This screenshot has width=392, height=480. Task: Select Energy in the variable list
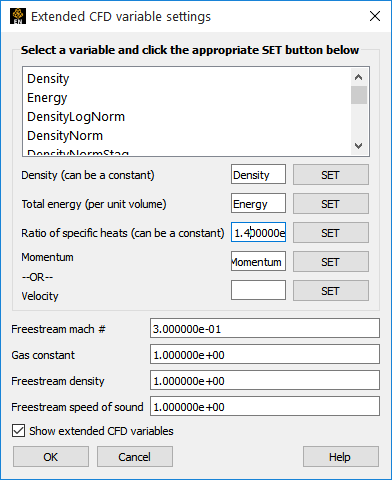click(47, 98)
